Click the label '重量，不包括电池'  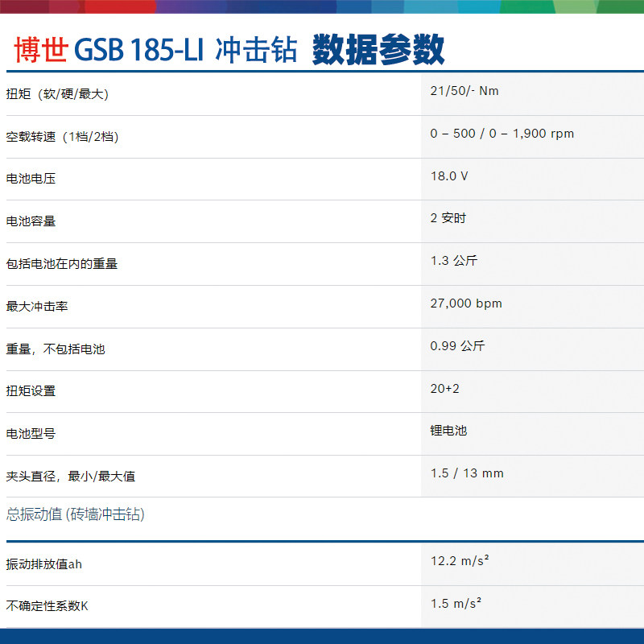(56, 349)
